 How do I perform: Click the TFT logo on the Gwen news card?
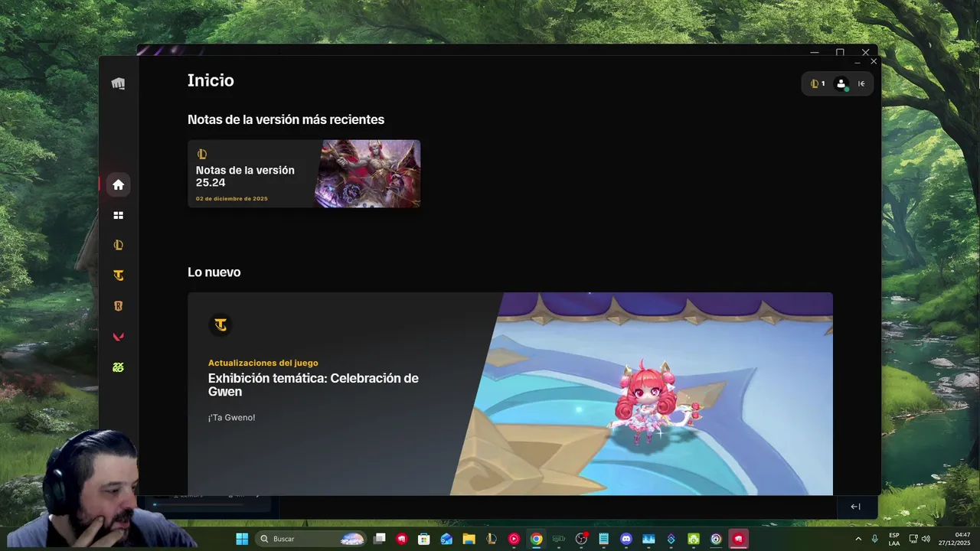(220, 325)
